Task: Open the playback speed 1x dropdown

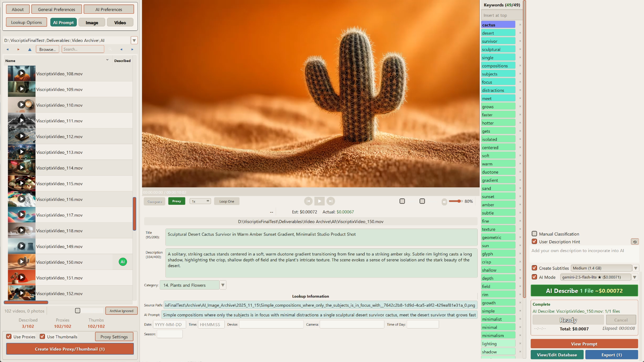Action: click(208, 201)
